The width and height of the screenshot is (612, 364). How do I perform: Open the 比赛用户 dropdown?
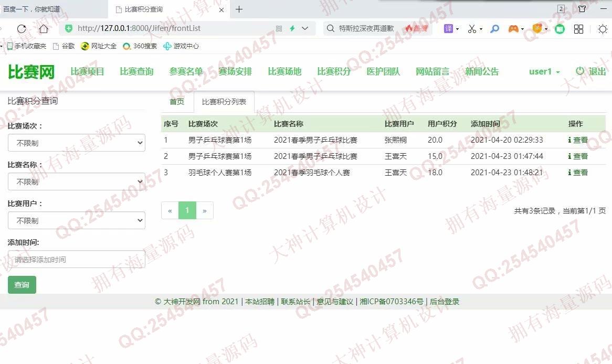pyautogui.click(x=77, y=220)
